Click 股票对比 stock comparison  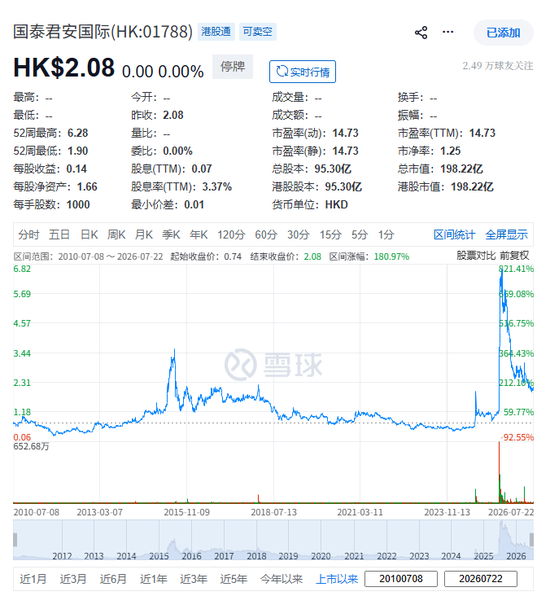476,255
